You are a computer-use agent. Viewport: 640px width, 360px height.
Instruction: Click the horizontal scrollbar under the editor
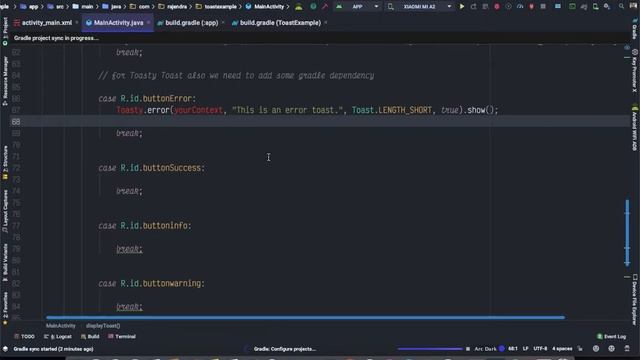tap(305, 317)
